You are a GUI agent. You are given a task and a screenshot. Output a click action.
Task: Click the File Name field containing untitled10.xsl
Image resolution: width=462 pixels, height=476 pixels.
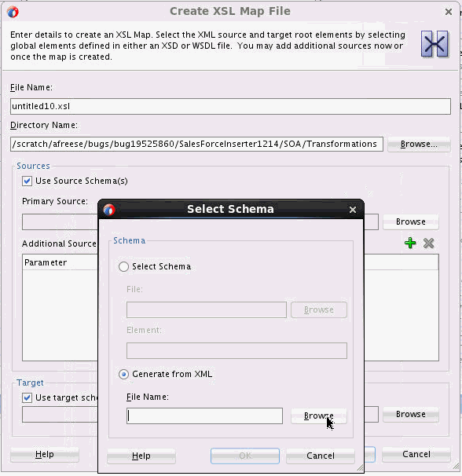(x=230, y=106)
